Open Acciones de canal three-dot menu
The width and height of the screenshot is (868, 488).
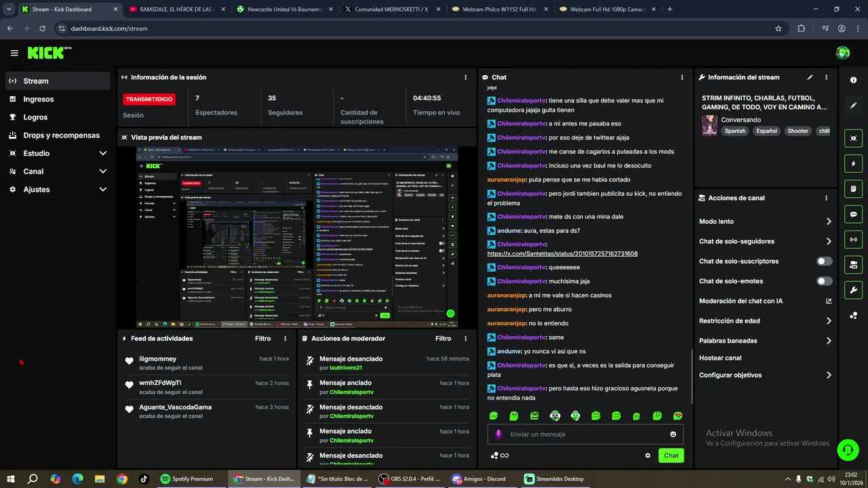(x=826, y=198)
